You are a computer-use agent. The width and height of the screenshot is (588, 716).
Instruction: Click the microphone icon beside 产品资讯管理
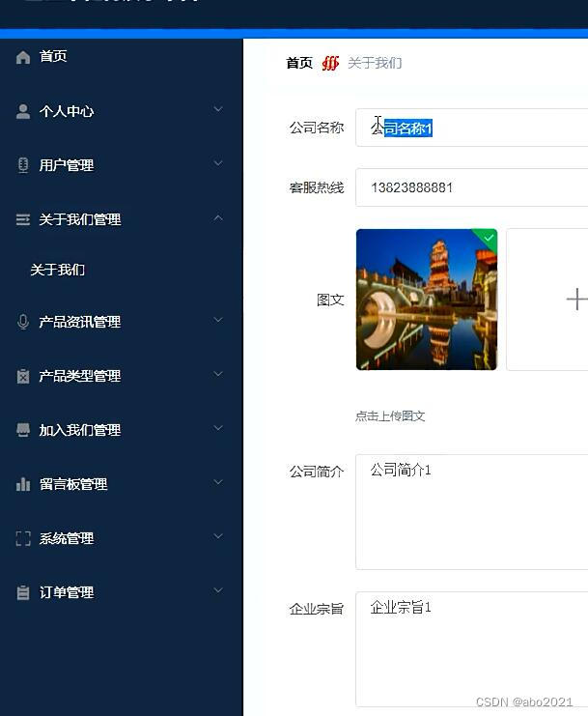coord(23,322)
